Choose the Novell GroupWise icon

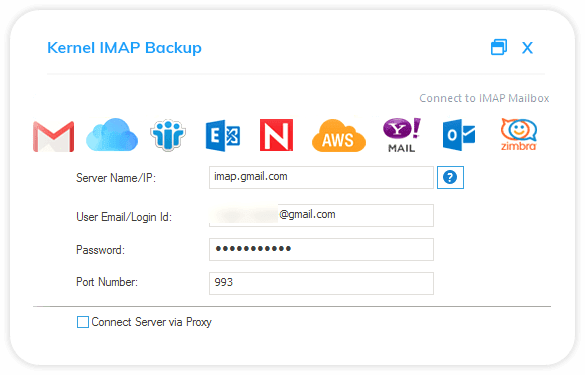tap(276, 135)
